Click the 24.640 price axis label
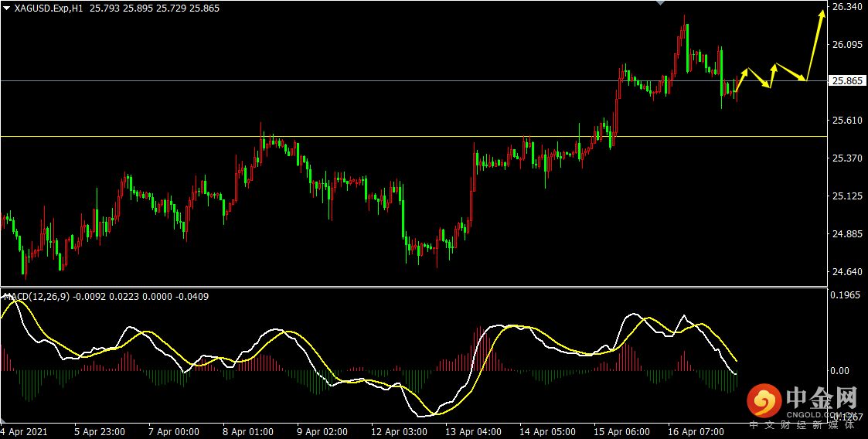868x439 pixels. click(x=847, y=272)
